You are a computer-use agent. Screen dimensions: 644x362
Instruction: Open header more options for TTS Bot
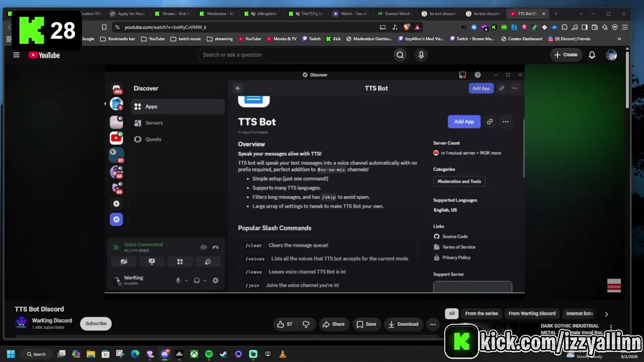click(515, 88)
